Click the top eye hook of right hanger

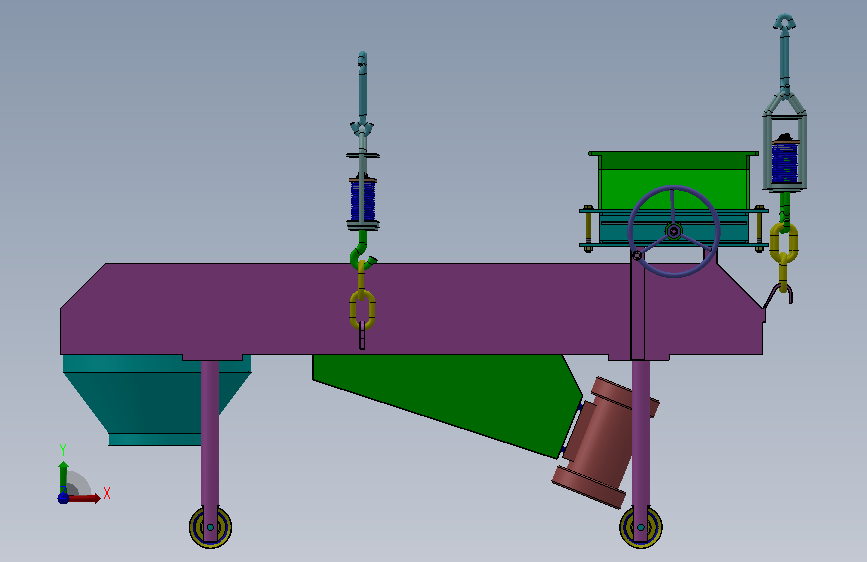pyautogui.click(x=785, y=23)
